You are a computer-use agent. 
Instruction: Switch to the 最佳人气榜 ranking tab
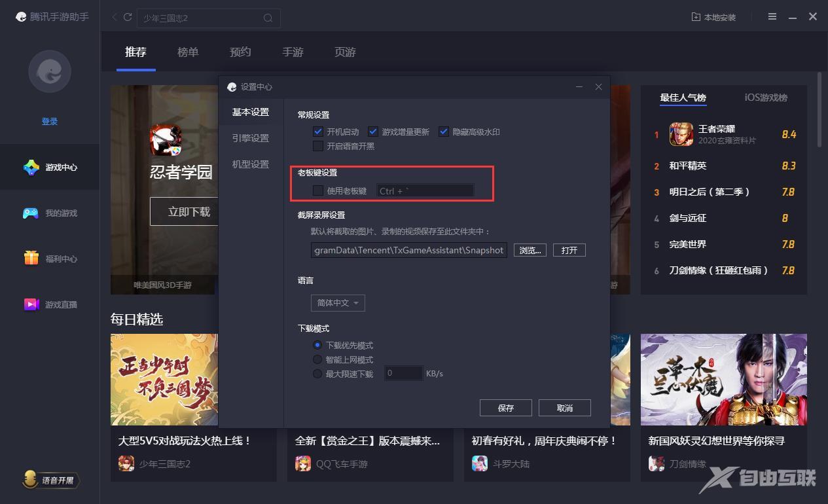pyautogui.click(x=683, y=98)
